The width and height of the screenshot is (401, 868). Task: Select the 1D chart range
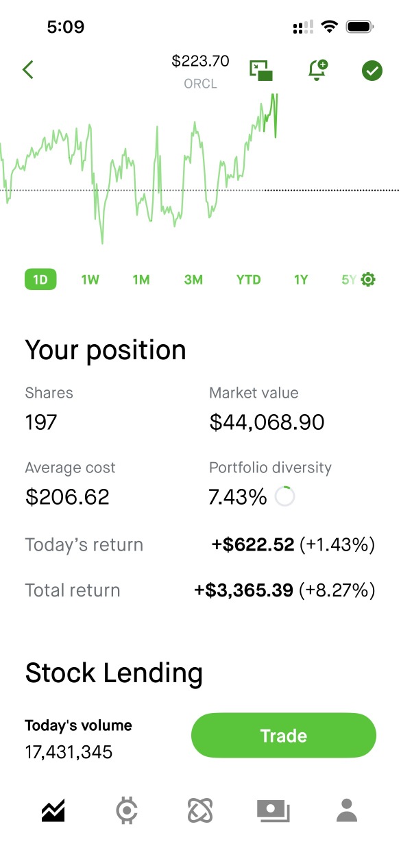point(40,280)
